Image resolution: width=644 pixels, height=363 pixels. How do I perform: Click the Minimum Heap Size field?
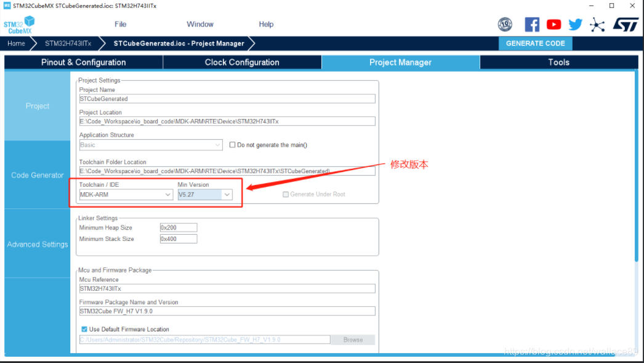pos(178,227)
